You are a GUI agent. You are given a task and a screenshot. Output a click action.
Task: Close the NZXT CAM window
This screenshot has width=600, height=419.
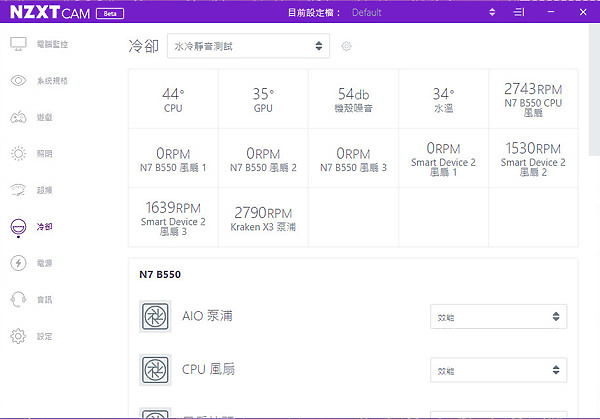point(583,12)
